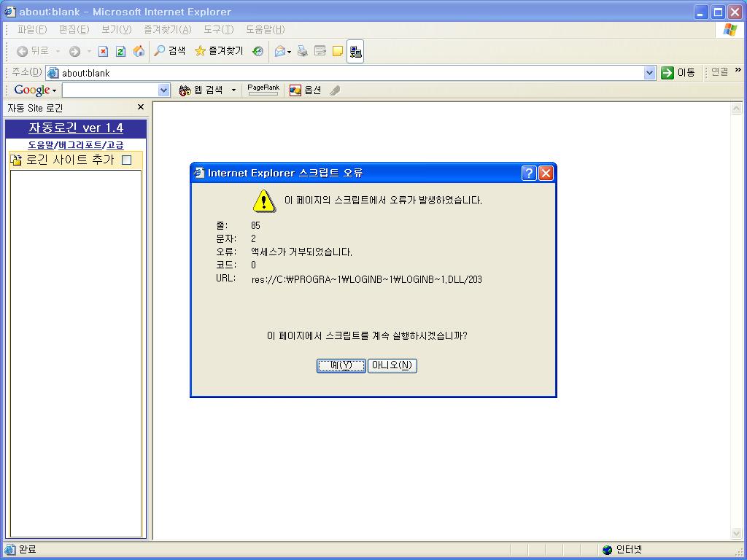Click 예(Y) to continue running scripts

click(341, 365)
